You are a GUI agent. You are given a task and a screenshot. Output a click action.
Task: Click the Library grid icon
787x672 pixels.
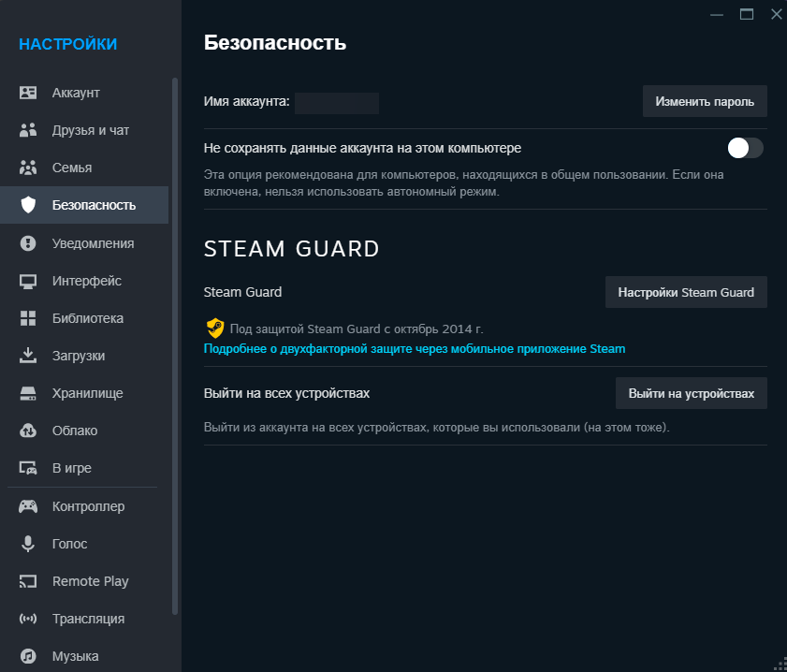click(27, 318)
